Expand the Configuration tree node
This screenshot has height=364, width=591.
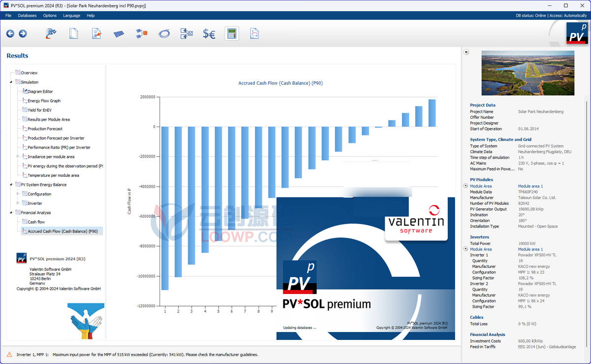click(x=18, y=194)
